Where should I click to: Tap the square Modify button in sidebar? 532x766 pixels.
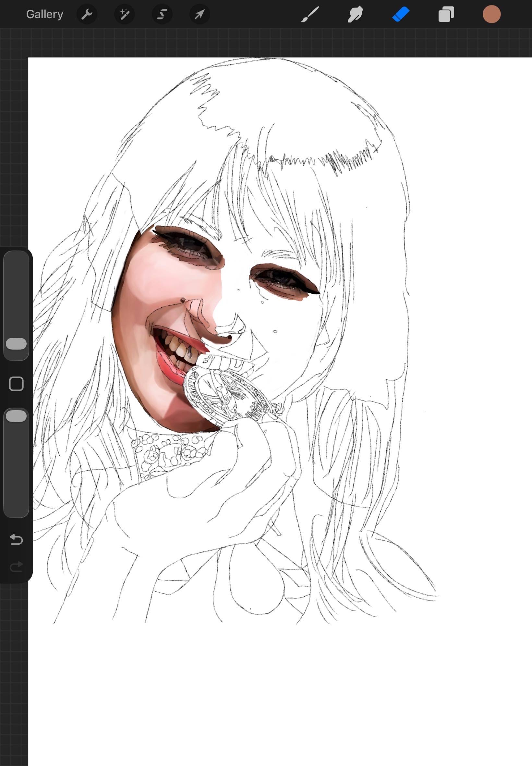tap(16, 384)
